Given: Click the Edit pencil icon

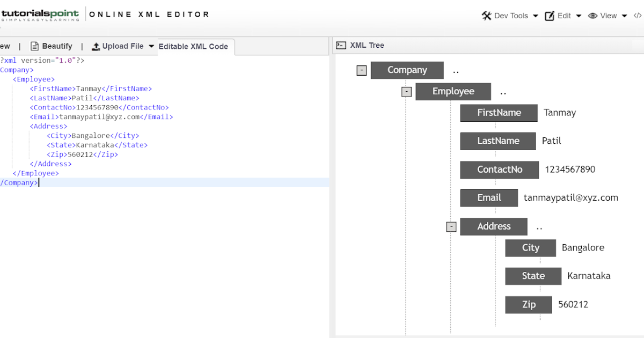Looking at the screenshot, I should (x=550, y=16).
